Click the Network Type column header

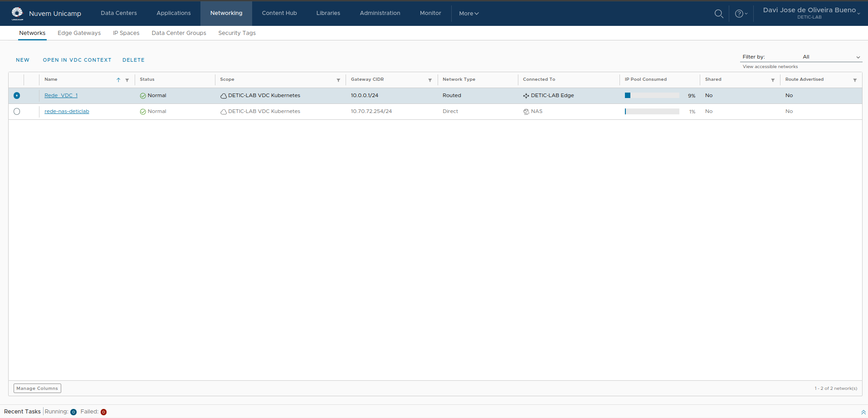tap(459, 79)
